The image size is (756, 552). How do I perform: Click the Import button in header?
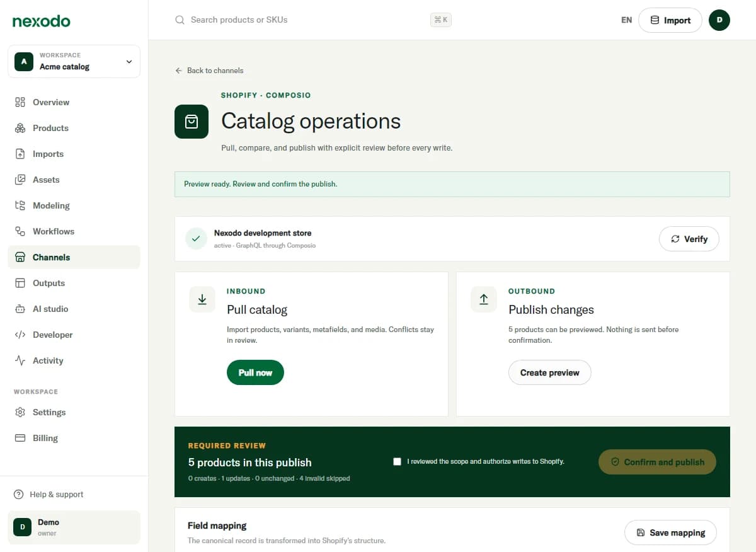pos(670,20)
